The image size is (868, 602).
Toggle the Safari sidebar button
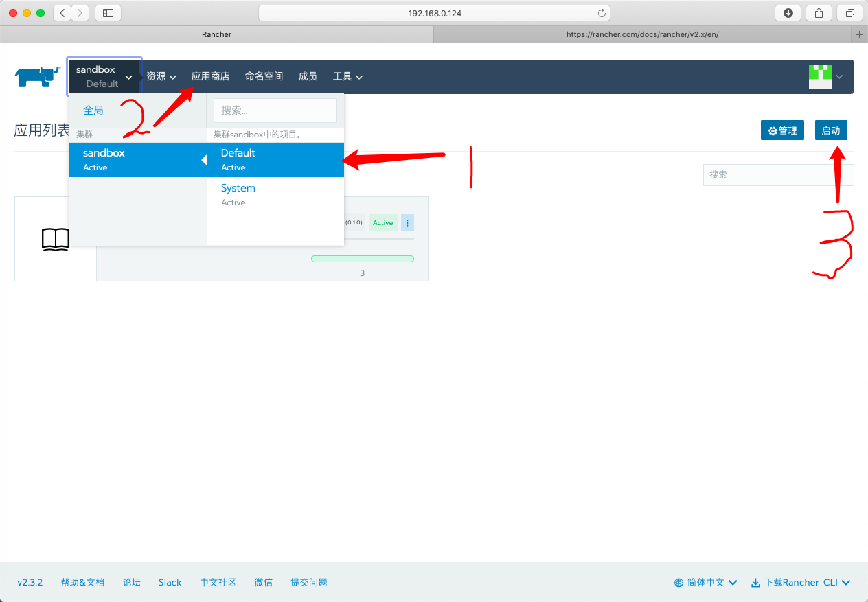(x=108, y=13)
